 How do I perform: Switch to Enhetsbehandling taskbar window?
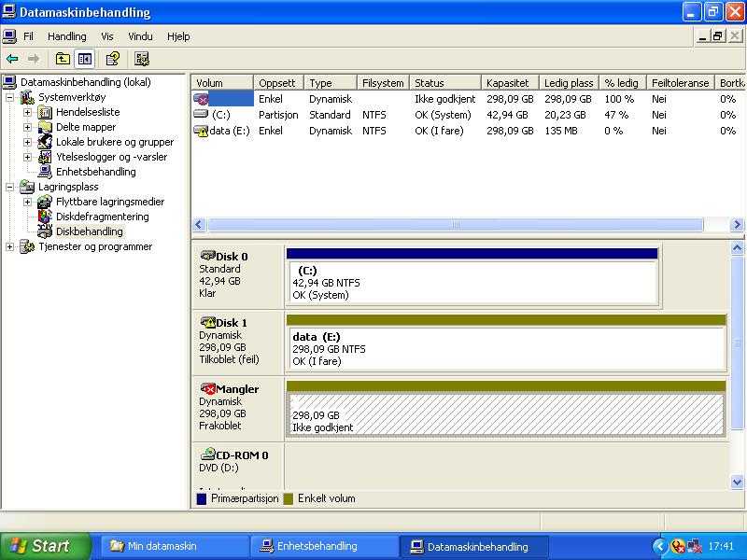pyautogui.click(x=324, y=546)
